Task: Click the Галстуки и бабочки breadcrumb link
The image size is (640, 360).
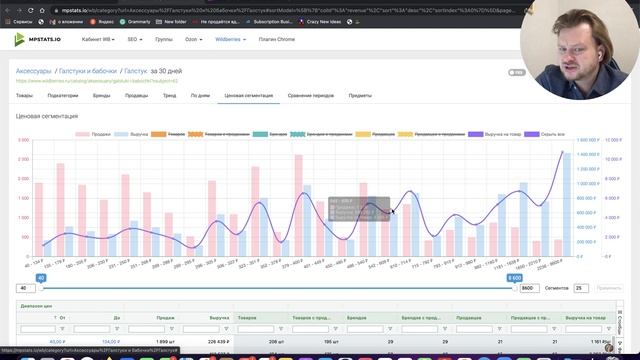Action: tap(88, 71)
